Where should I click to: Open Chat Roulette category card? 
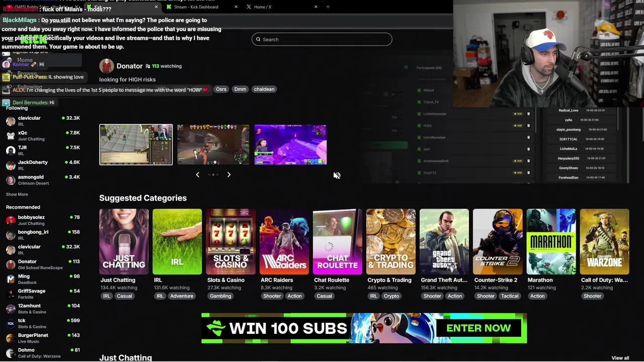click(x=337, y=241)
